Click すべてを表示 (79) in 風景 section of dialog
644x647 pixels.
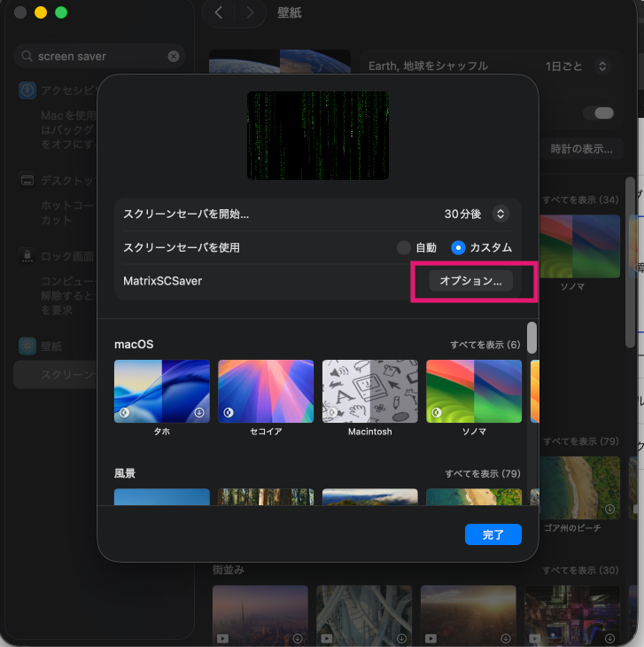coord(483,473)
